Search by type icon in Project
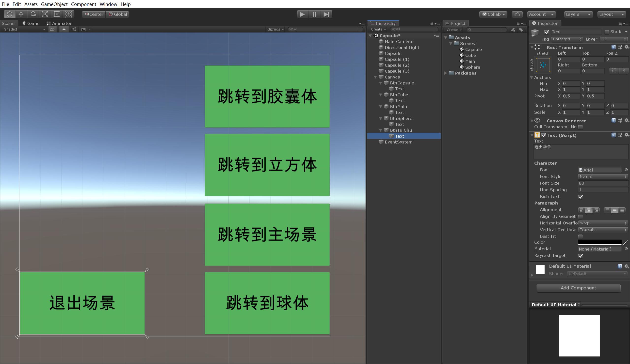 pos(513,30)
